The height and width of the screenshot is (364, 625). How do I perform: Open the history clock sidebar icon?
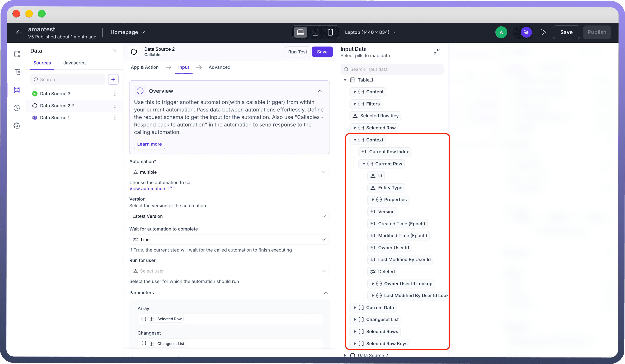tap(17, 108)
